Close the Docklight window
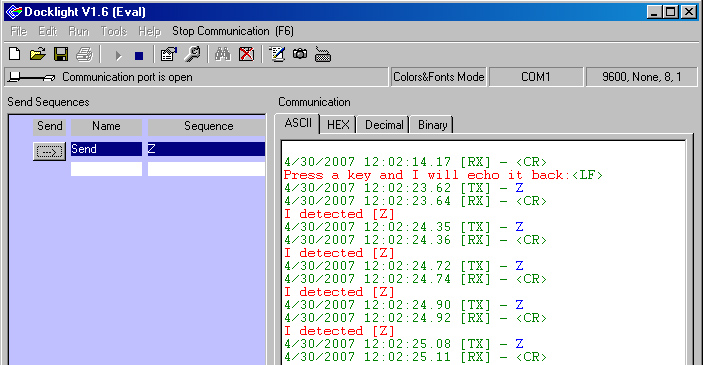 pyautogui.click(x=688, y=12)
